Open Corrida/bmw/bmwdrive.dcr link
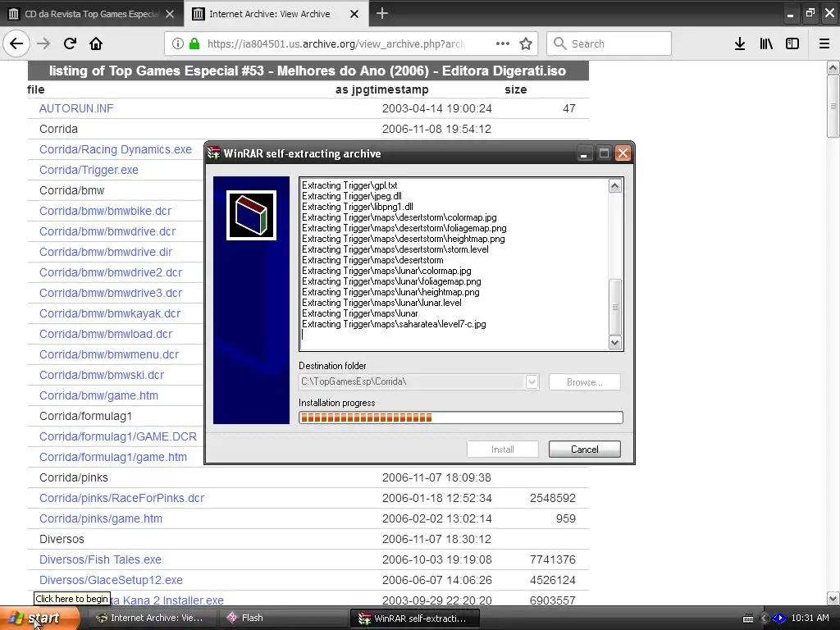 [107, 231]
